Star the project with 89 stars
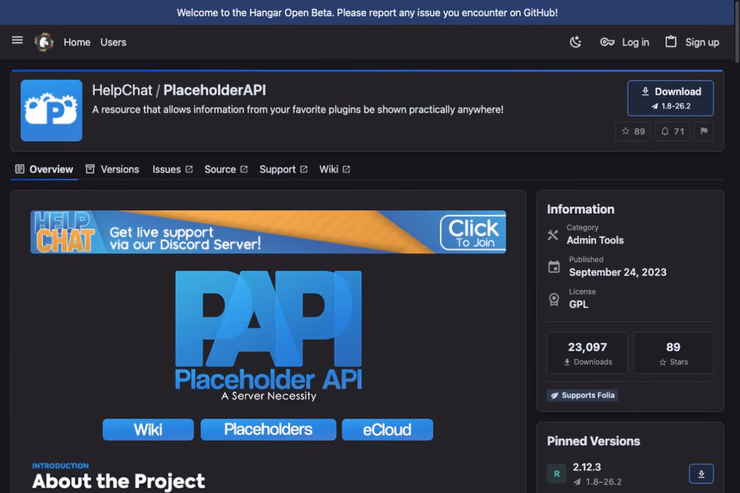Image resolution: width=740 pixels, height=493 pixels. (x=633, y=131)
